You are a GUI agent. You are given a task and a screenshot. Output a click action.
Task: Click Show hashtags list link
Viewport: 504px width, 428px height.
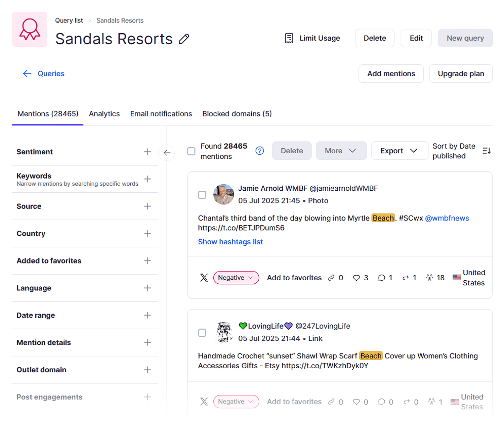tap(230, 242)
